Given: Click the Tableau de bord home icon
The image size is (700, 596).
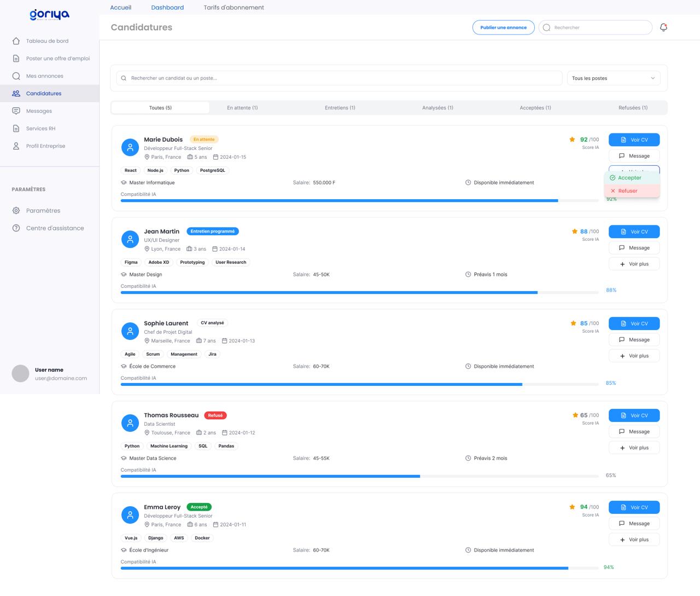Looking at the screenshot, I should (x=16, y=41).
